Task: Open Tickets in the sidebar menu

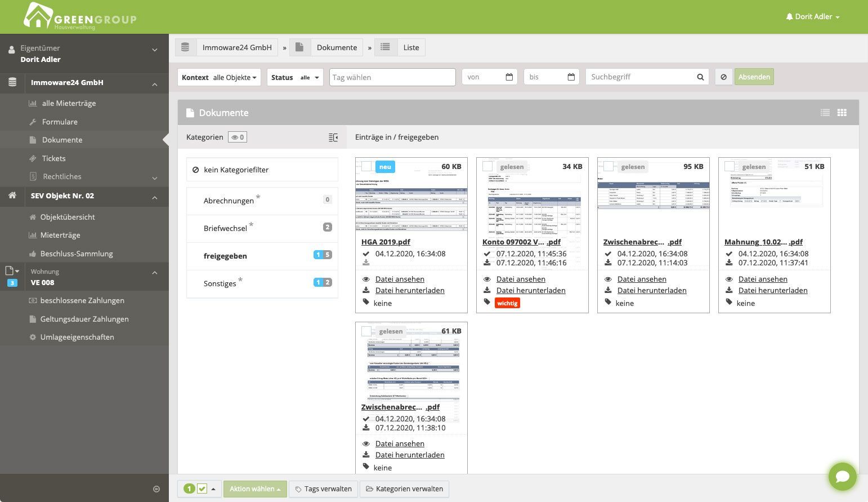Action: click(x=53, y=158)
